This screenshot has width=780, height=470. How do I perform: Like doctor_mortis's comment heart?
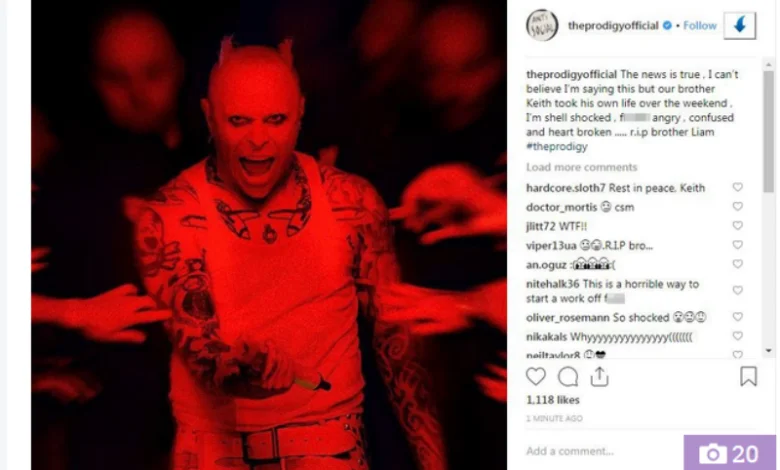pyautogui.click(x=738, y=206)
